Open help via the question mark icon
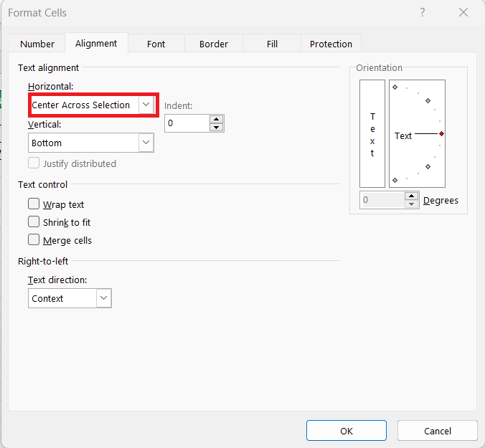485x448 pixels. 422,12
